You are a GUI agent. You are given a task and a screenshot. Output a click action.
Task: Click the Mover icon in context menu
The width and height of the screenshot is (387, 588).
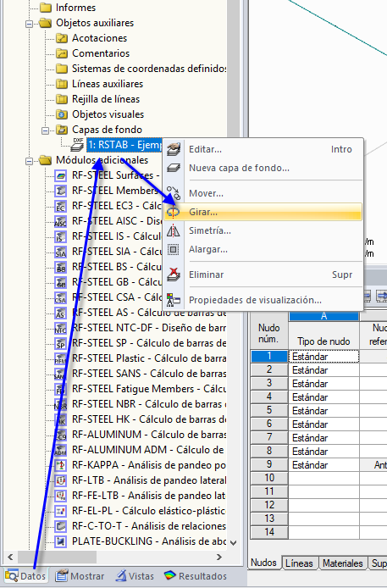(x=173, y=193)
